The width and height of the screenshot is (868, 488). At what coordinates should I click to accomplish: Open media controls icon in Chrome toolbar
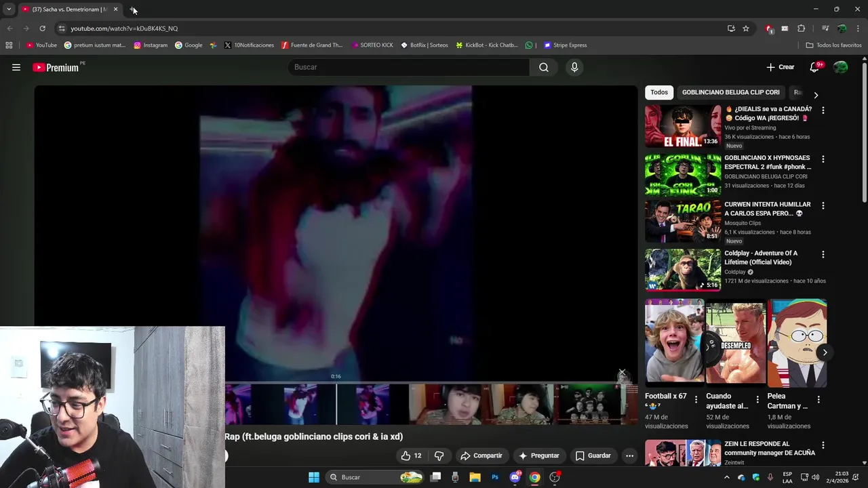point(825,28)
